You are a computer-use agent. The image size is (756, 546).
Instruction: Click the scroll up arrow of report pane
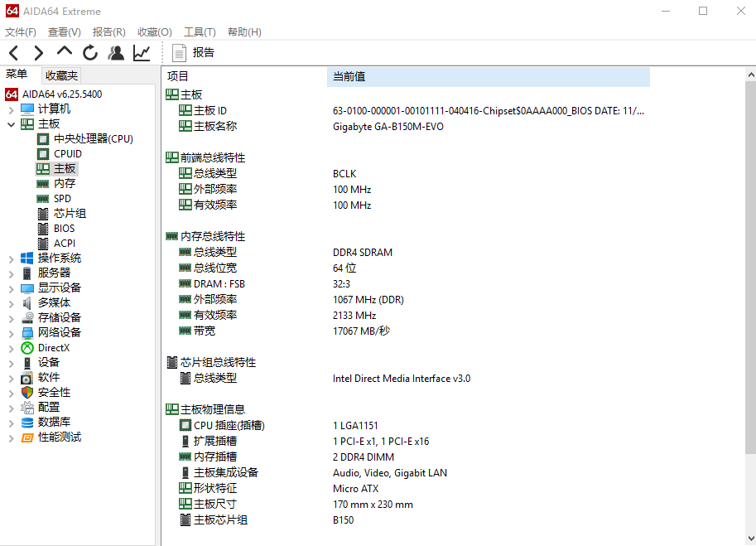(751, 75)
